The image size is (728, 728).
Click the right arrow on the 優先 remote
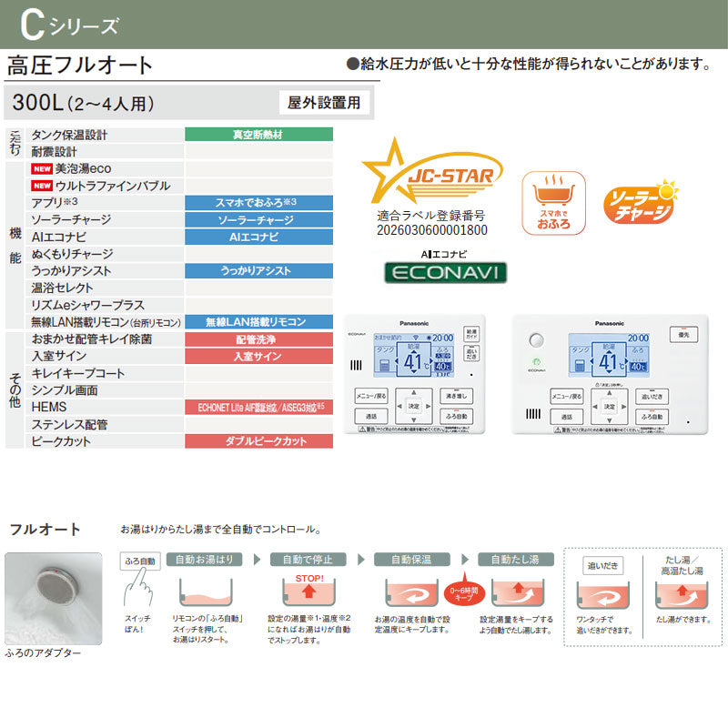click(x=623, y=406)
